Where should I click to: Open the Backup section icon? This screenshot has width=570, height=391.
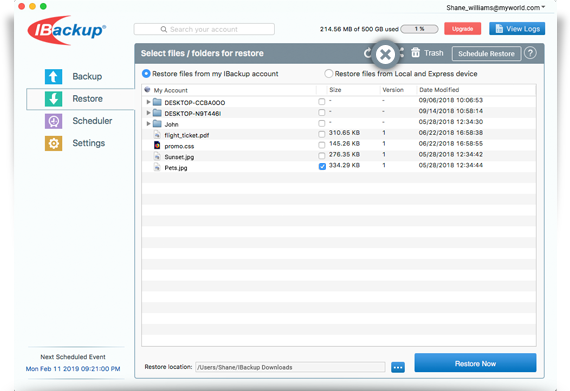53,77
